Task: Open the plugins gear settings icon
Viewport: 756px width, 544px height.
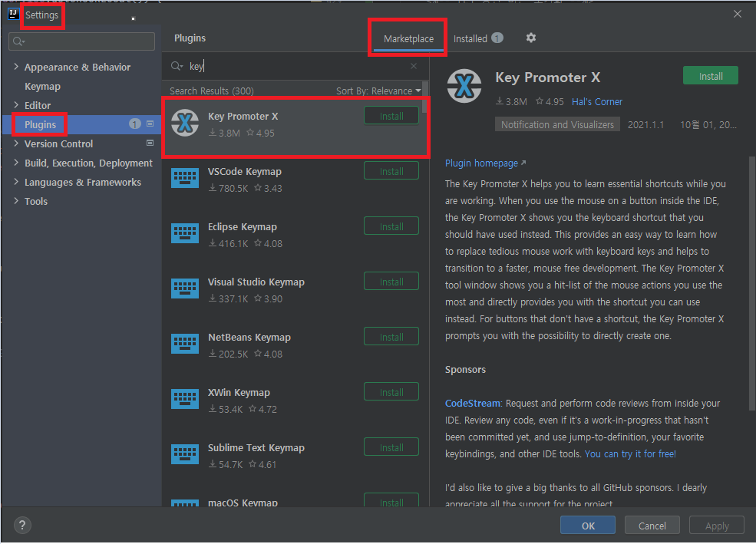Action: [x=531, y=38]
